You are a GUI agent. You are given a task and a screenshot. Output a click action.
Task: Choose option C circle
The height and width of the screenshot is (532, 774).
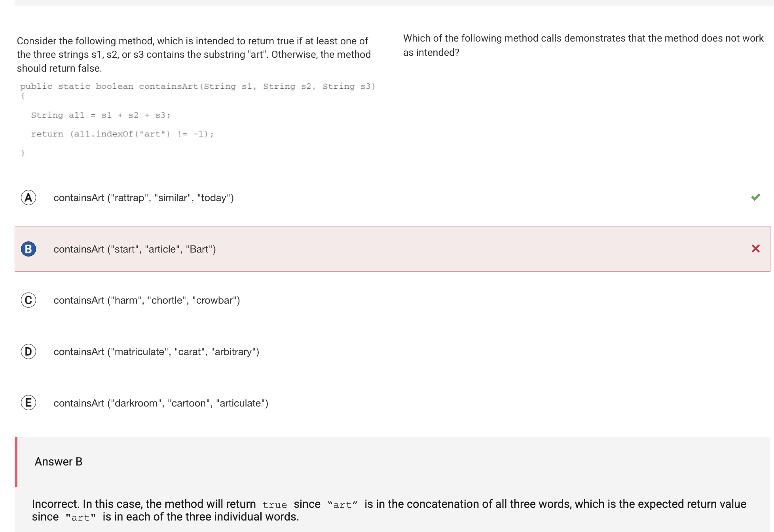click(x=28, y=300)
